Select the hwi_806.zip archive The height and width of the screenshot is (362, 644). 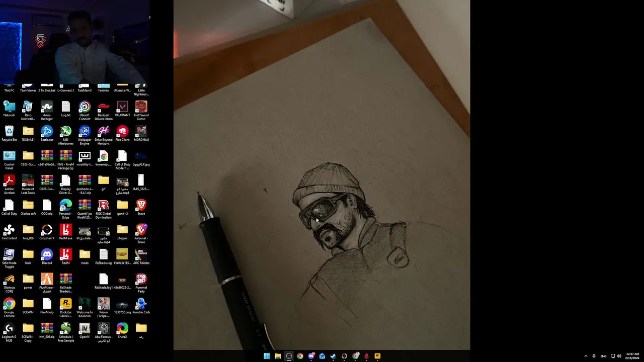pos(47,331)
